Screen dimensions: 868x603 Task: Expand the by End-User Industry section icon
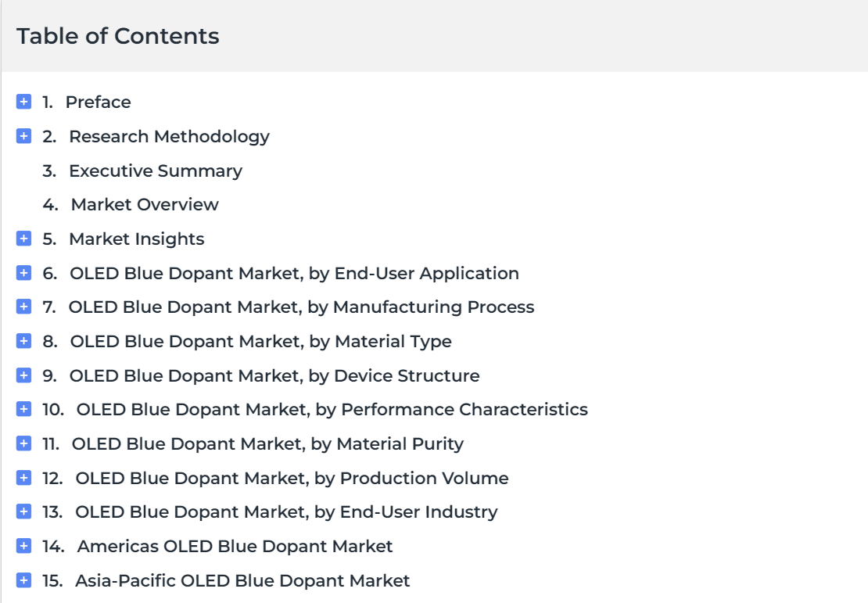24,511
